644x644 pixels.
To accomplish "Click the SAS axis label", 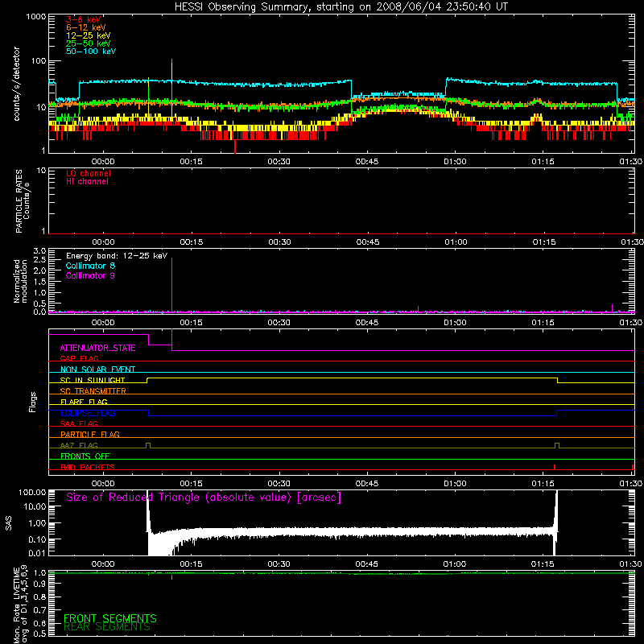I will [9, 522].
